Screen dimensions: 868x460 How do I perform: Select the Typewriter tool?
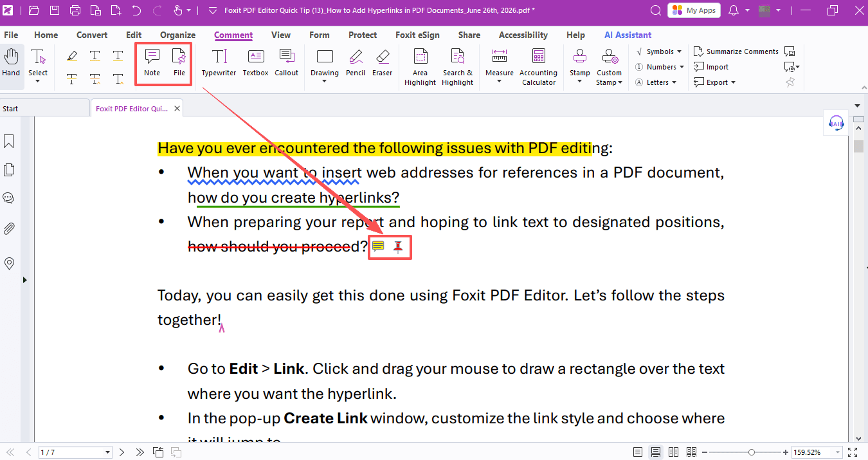tap(219, 63)
